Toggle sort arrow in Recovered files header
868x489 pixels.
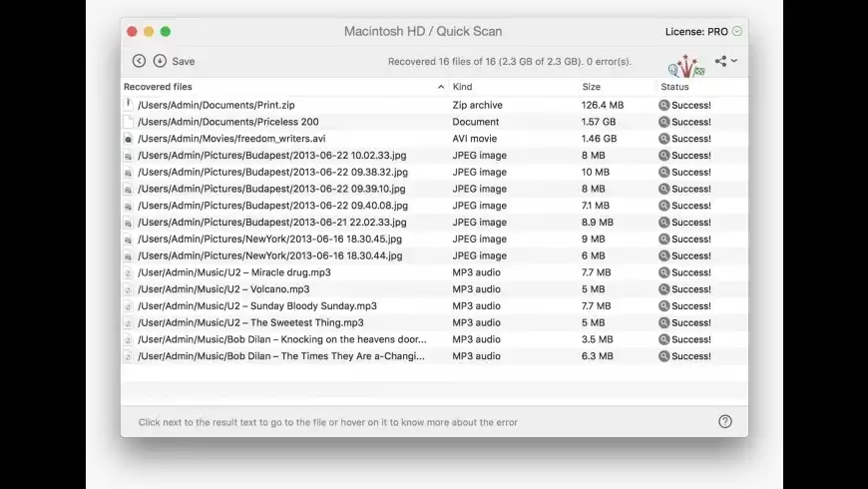pos(441,87)
